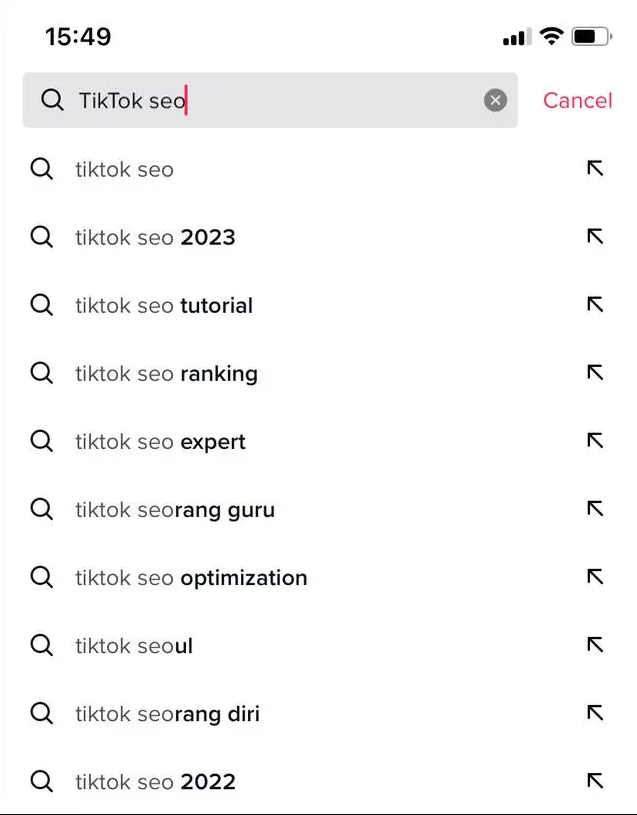The width and height of the screenshot is (637, 815).
Task: Tap arrow icon next to 'tiktok seo 2023'
Action: point(595,237)
